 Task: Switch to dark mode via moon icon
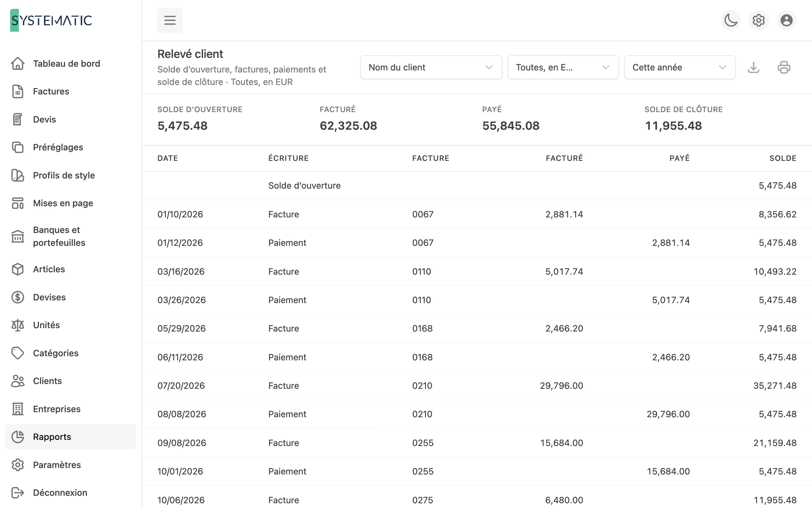pos(731,20)
